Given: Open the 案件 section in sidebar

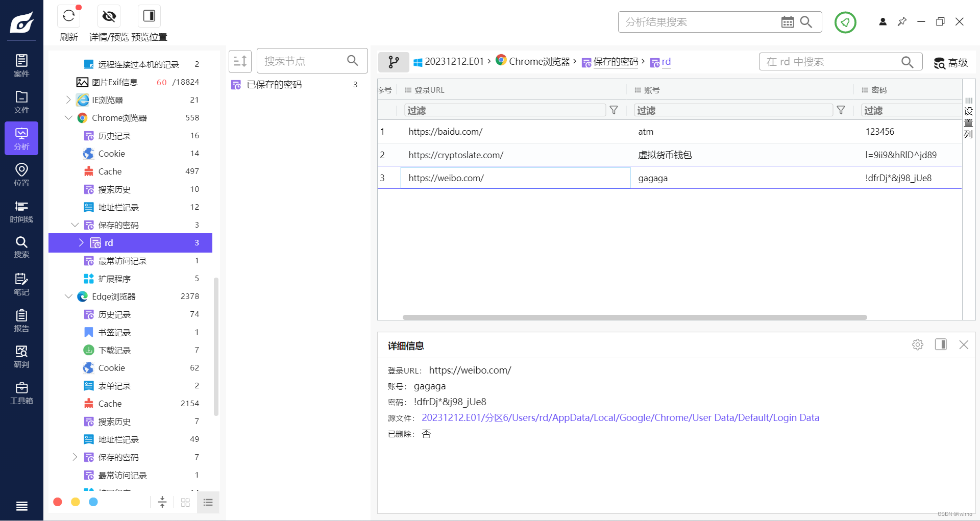Looking at the screenshot, I should (x=21, y=66).
